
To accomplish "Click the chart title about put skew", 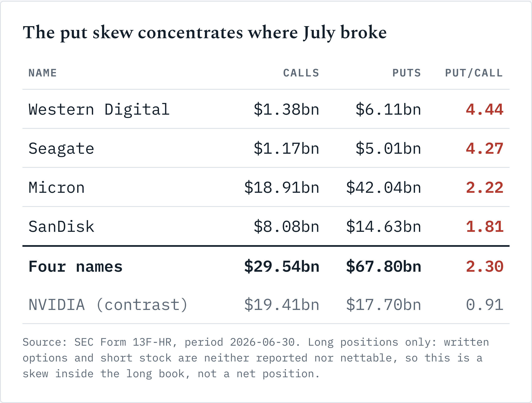I will pyautogui.click(x=205, y=32).
